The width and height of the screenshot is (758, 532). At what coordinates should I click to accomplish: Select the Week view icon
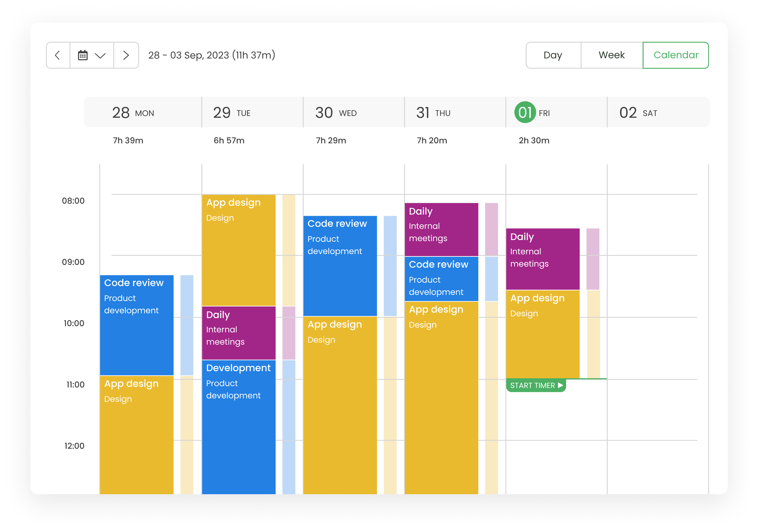coord(612,55)
